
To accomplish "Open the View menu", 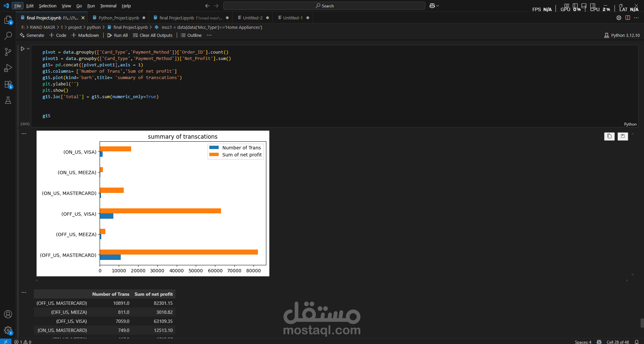I will (66, 6).
